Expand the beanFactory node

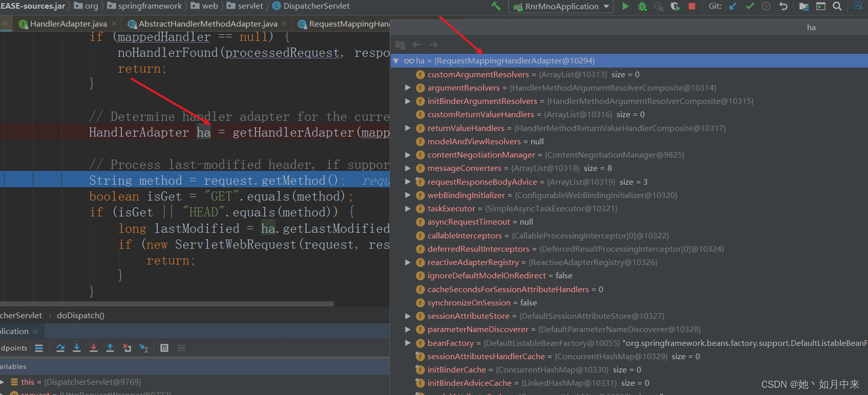(408, 343)
